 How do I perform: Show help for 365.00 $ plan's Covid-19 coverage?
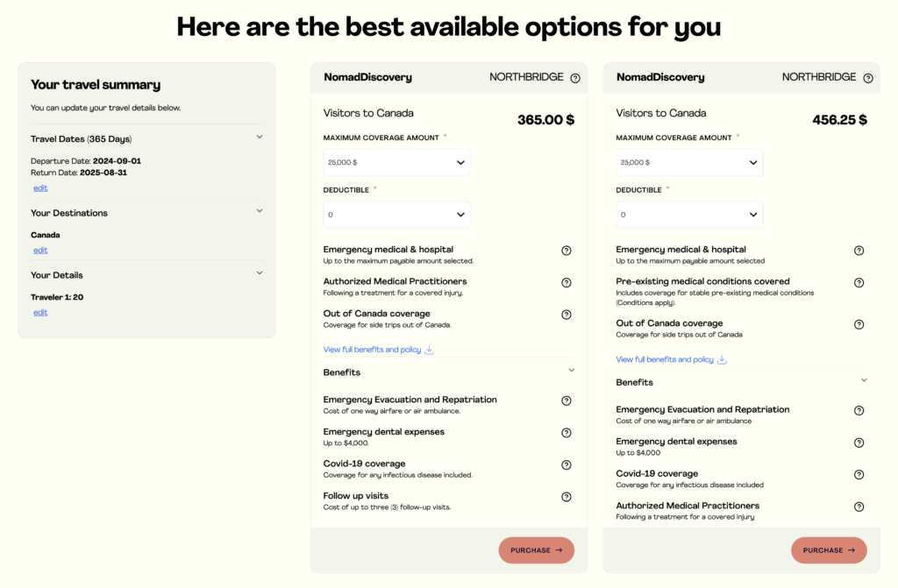tap(567, 464)
